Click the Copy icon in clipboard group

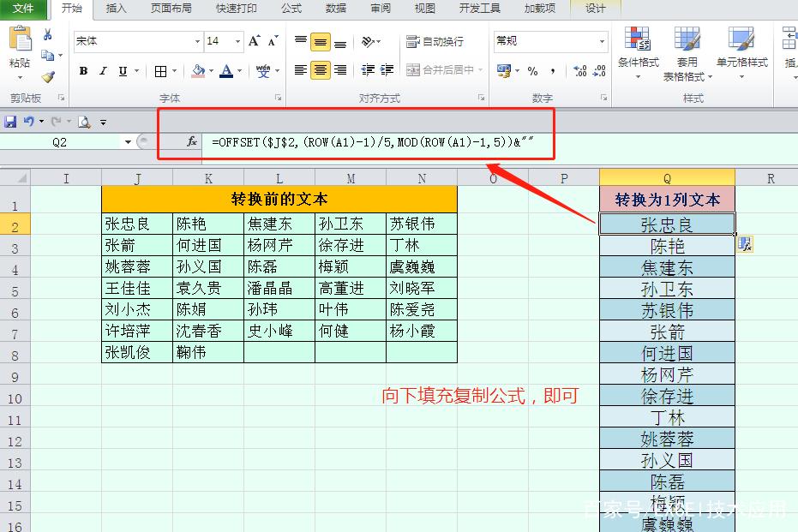[47, 55]
